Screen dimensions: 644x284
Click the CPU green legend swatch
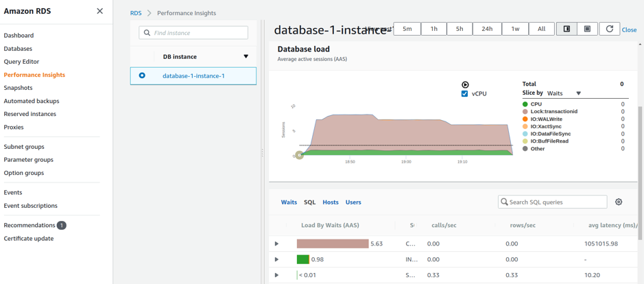click(525, 104)
